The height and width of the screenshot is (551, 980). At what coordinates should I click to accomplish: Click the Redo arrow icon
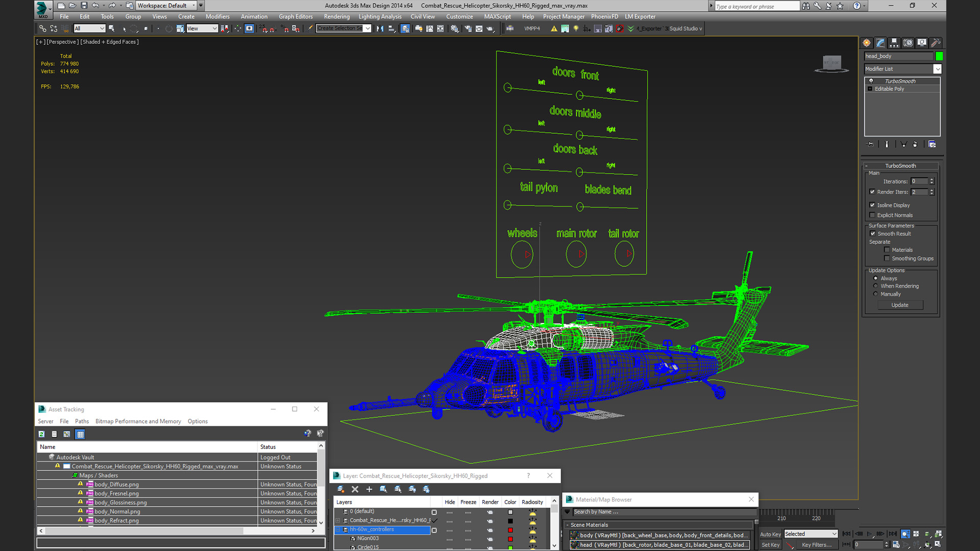click(x=111, y=6)
